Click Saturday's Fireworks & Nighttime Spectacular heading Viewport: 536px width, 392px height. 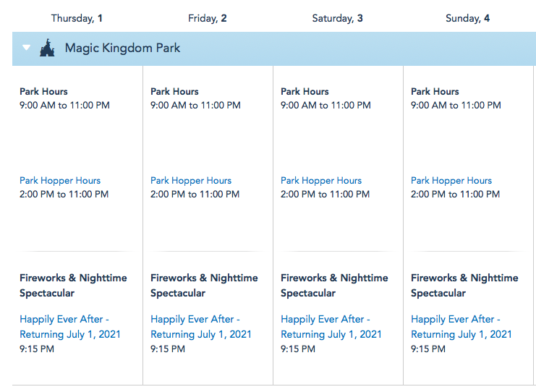334,286
